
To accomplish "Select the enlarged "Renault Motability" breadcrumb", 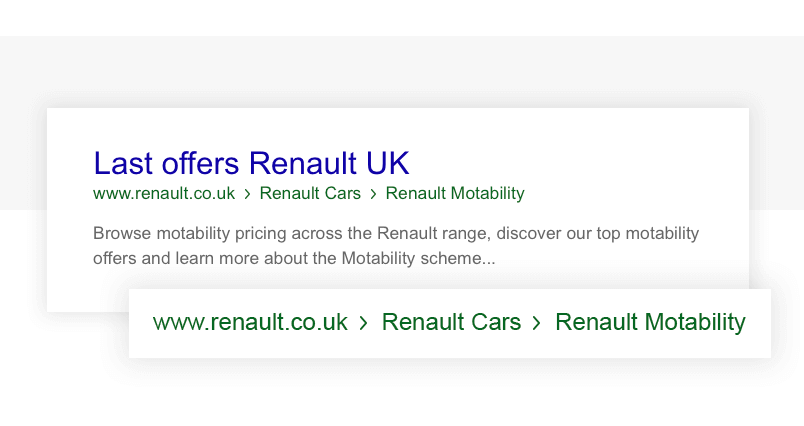I will tap(650, 323).
